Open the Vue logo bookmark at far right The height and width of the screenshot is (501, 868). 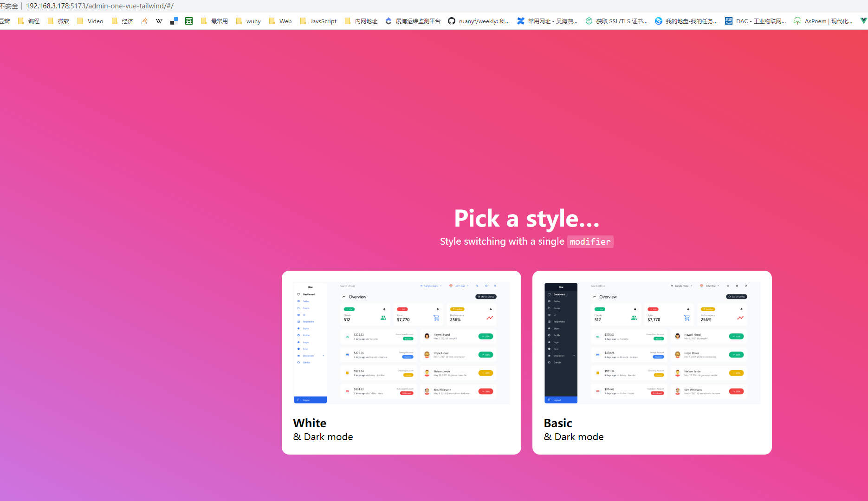click(863, 21)
